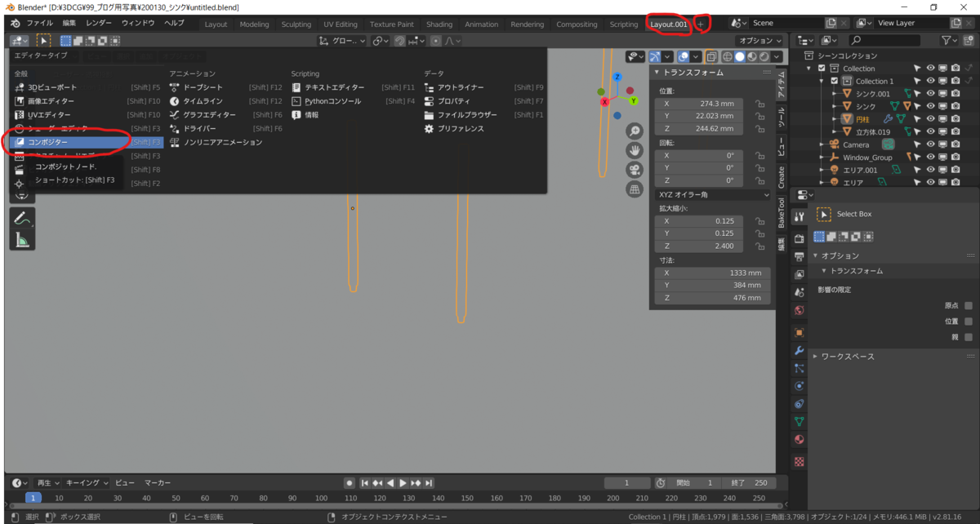Open the テキストエディター entry
The image size is (980, 524).
[354, 87]
